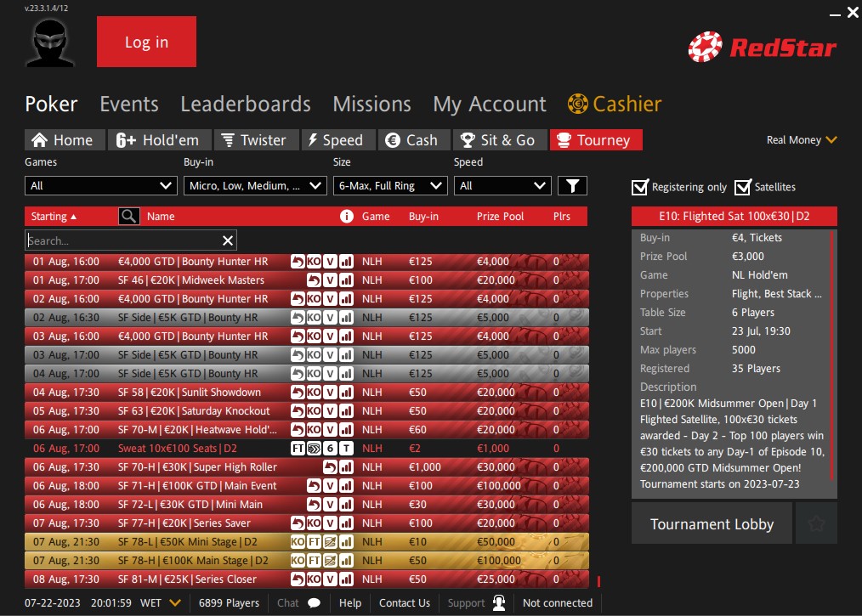Click the tournament details panel scrollbar
Viewport: 862px width, 616px height.
[x=833, y=355]
